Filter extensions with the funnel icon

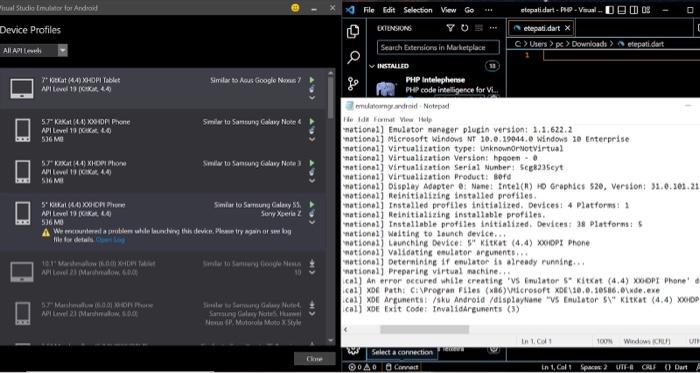[x=450, y=28]
